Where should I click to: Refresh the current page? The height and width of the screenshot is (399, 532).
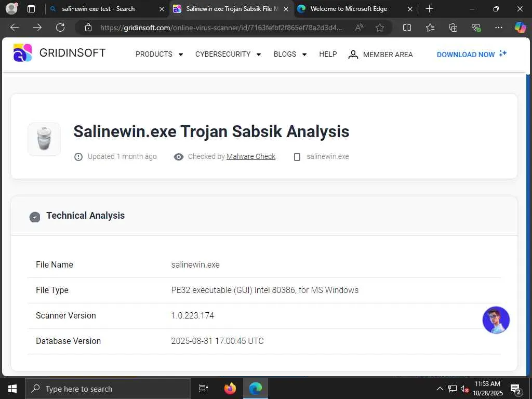[60, 28]
